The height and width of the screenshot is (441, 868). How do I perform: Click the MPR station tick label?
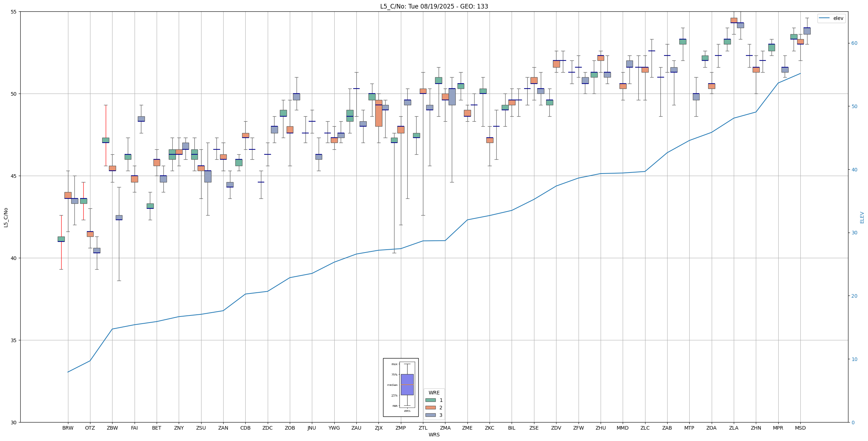click(x=778, y=428)
